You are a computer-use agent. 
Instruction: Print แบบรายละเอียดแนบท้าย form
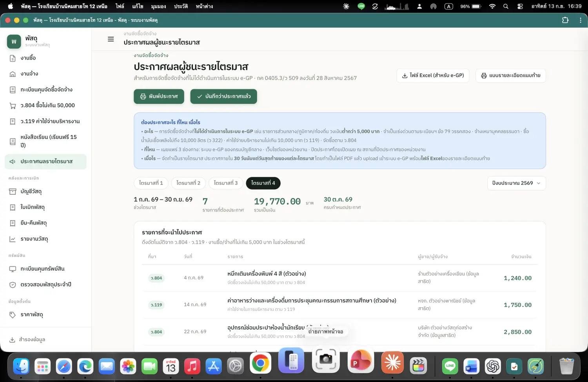pos(511,76)
